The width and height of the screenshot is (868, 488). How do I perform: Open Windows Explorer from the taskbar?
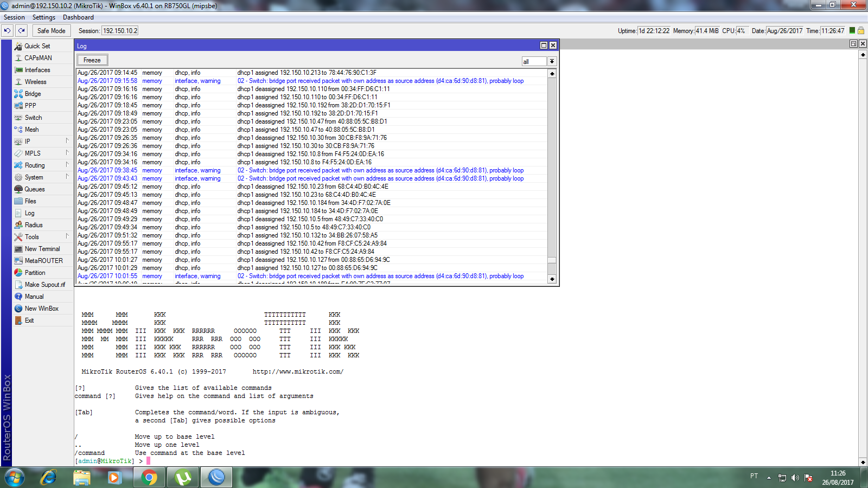82,477
